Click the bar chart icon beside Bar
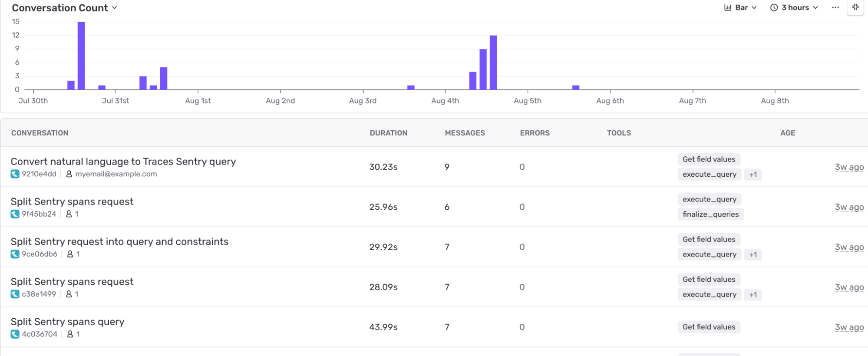The width and height of the screenshot is (868, 356). (728, 7)
